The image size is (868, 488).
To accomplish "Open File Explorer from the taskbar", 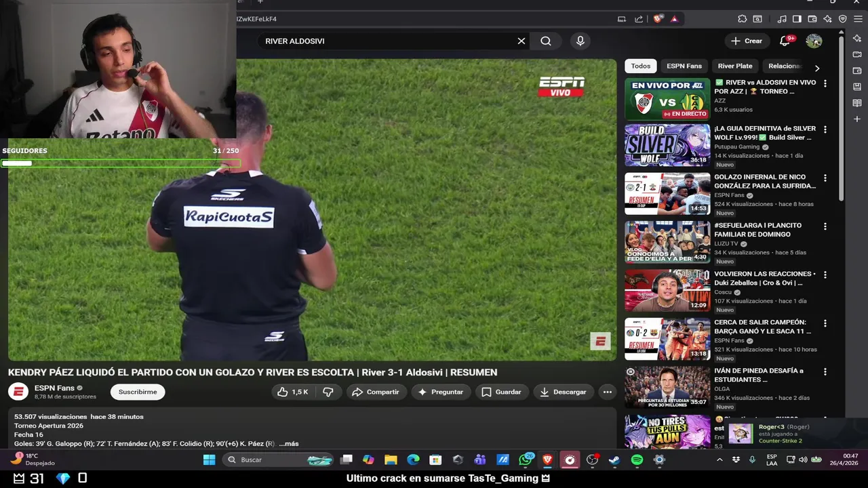I will (391, 460).
